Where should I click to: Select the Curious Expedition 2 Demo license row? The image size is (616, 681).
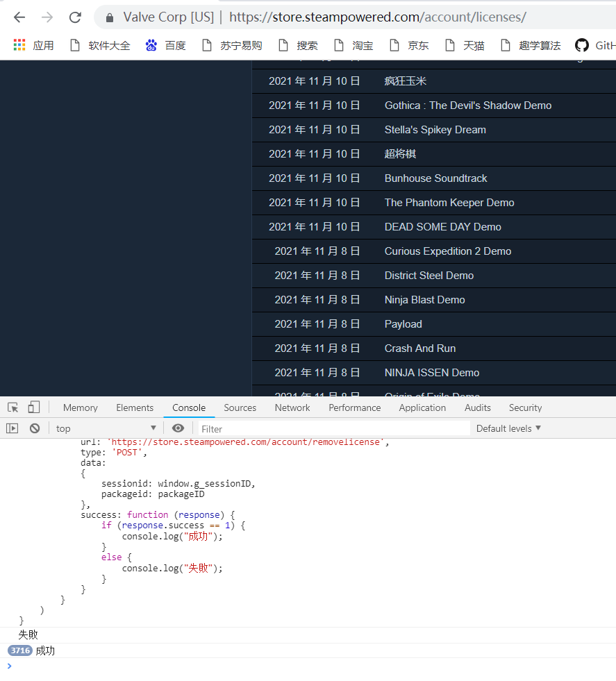click(x=449, y=251)
